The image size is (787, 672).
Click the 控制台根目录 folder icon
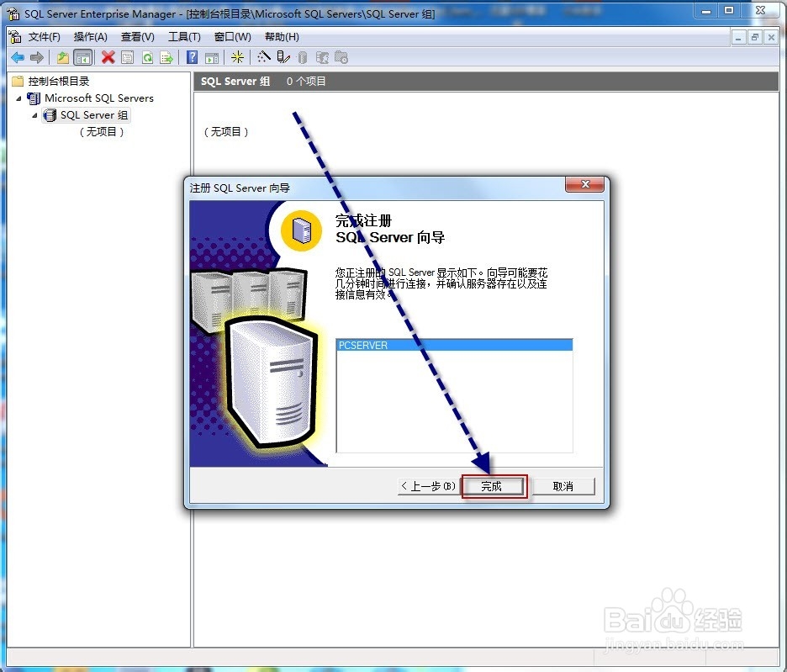click(x=18, y=81)
